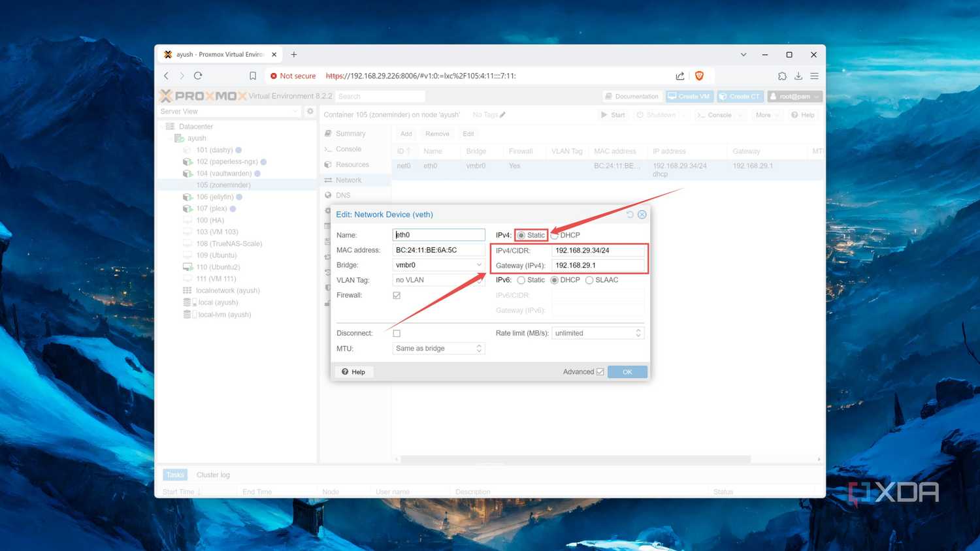
Task: Click the Not secure warning indicator
Action: (293, 76)
